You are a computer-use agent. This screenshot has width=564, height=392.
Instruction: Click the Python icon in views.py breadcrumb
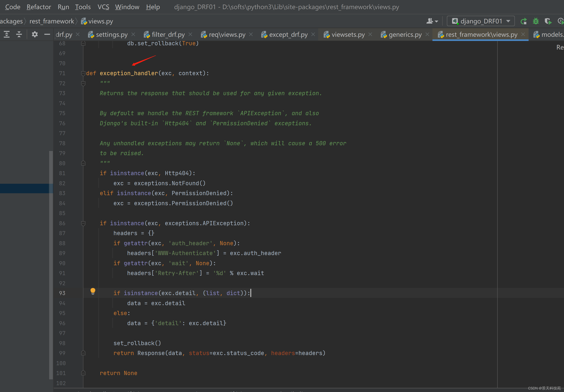84,21
